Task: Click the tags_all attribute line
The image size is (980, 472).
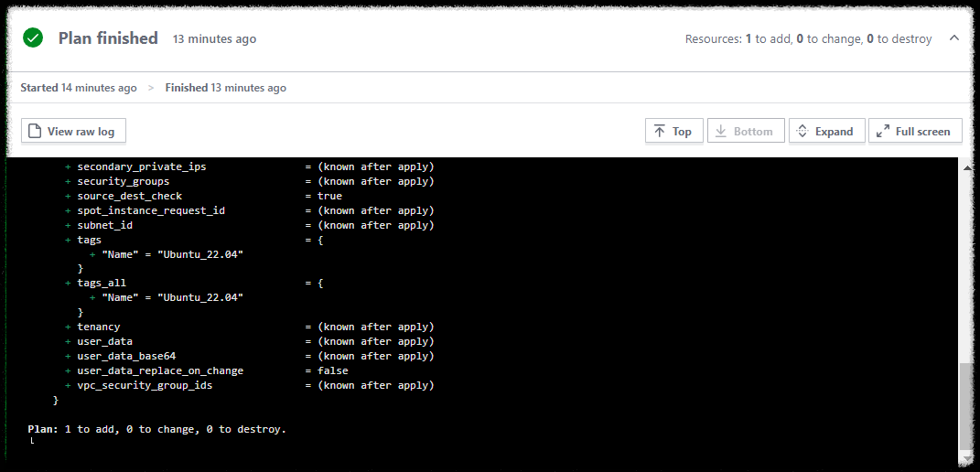Action: coord(194,283)
